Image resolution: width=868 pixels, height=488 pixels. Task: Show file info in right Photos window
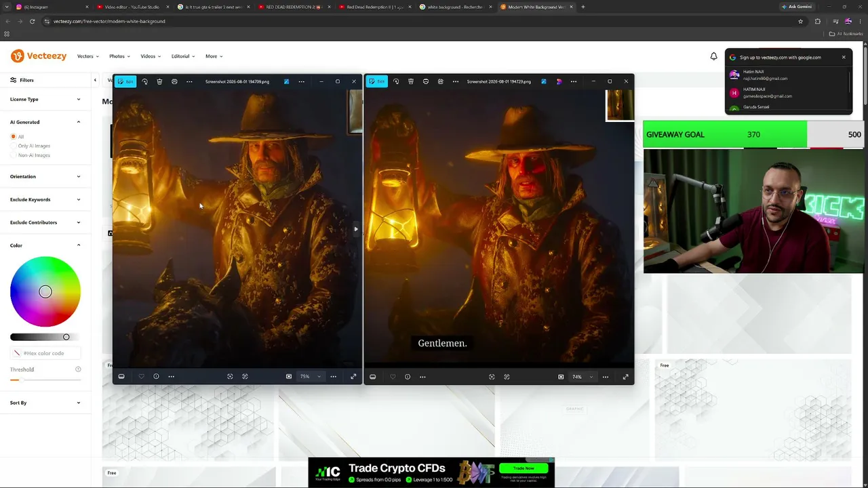(x=408, y=377)
